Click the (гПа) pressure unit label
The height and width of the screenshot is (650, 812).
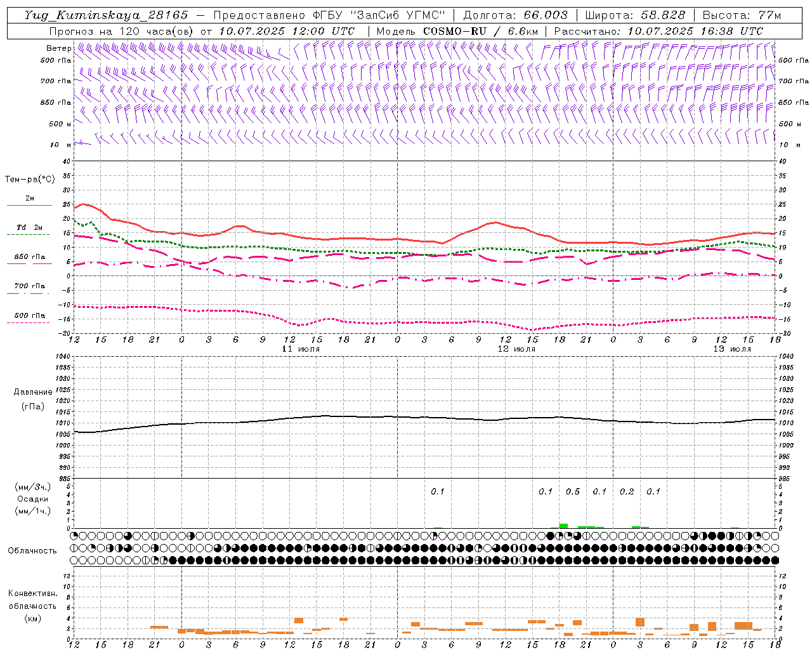[x=32, y=406]
